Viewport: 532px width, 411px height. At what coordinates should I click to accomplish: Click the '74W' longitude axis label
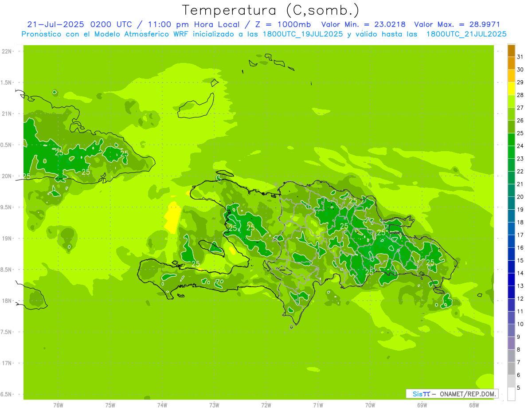click(162, 405)
